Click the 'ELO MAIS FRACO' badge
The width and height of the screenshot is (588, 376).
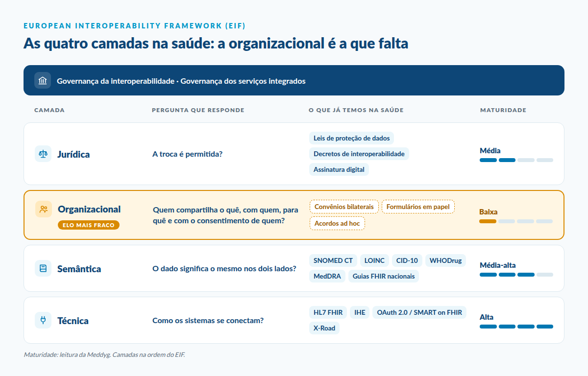(89, 225)
